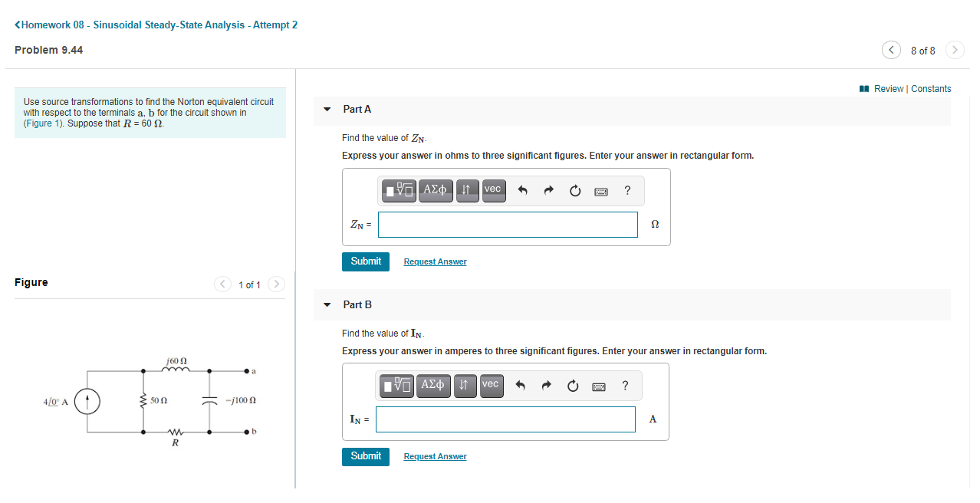The width and height of the screenshot is (980, 503).
Task: Open the math templates palette in Part A
Action: pyautogui.click(x=398, y=190)
